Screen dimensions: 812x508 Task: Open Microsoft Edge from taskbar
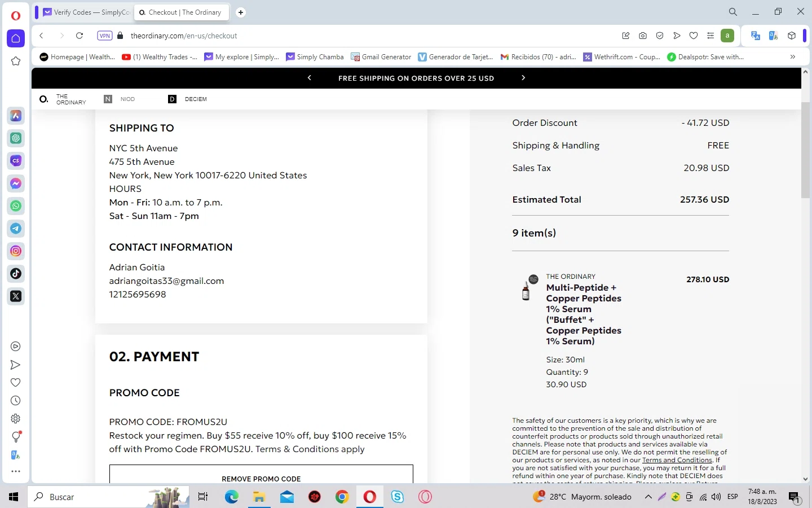pyautogui.click(x=231, y=497)
